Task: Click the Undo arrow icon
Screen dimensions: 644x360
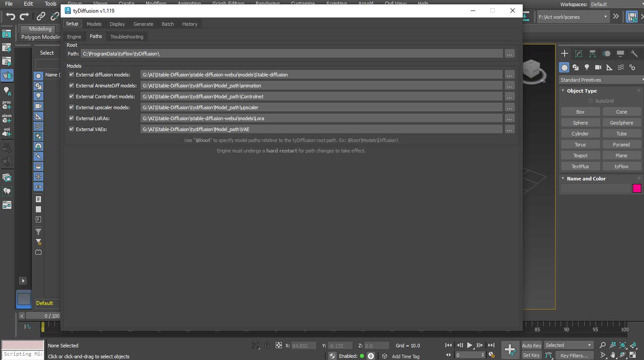Action: pyautogui.click(x=10, y=17)
